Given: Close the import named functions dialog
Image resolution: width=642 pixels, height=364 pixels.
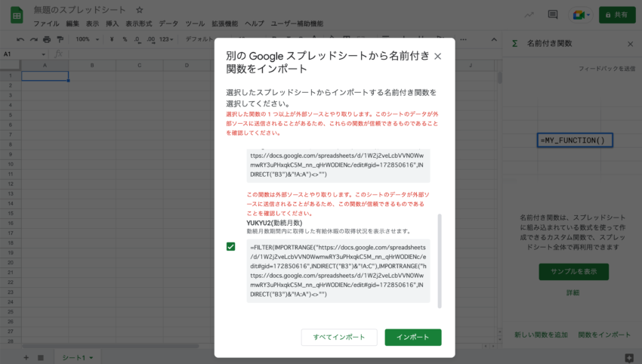Looking at the screenshot, I should 437,56.
